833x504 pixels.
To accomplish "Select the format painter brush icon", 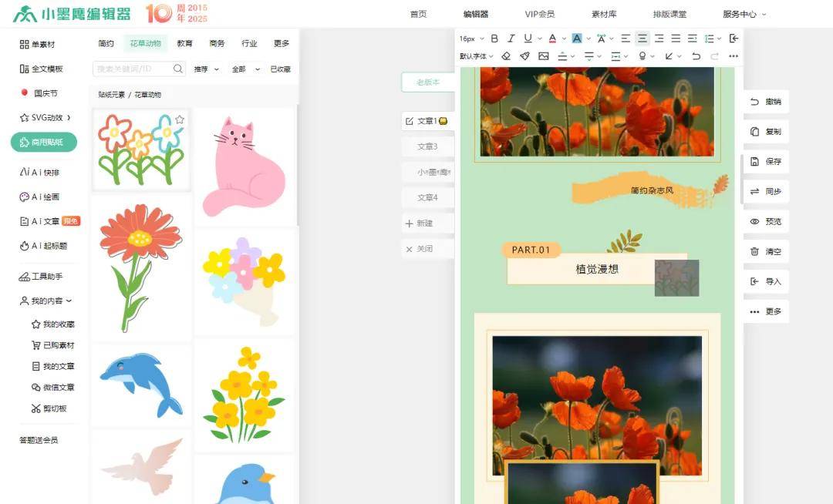I will (x=524, y=56).
